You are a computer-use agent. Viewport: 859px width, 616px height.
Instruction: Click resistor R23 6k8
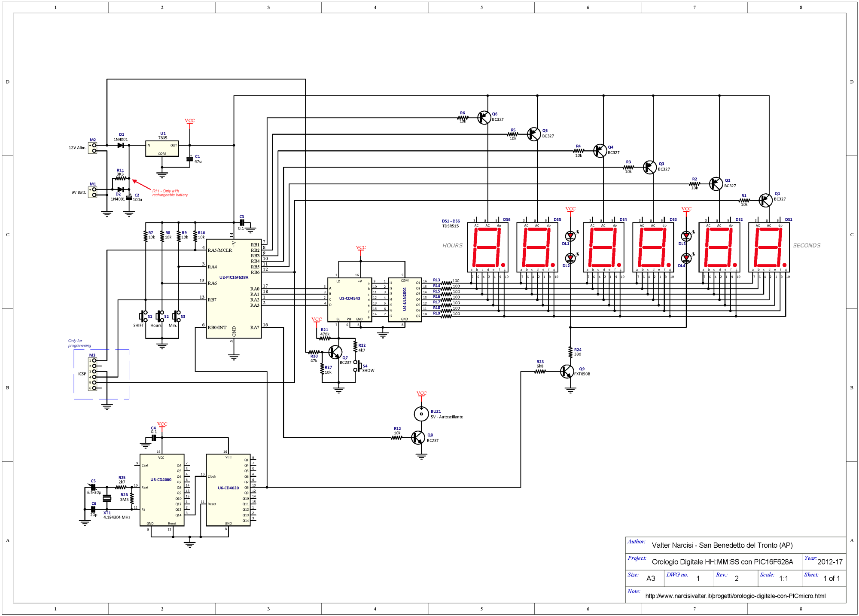[540, 371]
